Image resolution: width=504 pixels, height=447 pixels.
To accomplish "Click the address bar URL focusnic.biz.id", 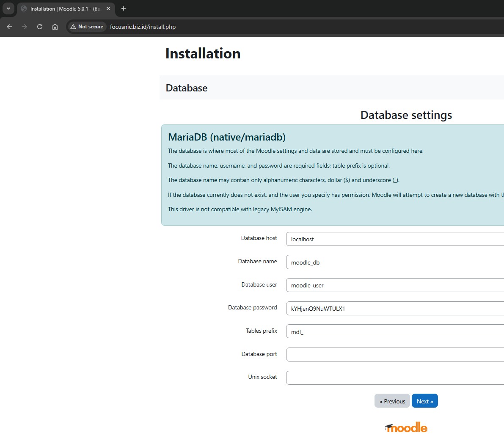I will pyautogui.click(x=143, y=27).
